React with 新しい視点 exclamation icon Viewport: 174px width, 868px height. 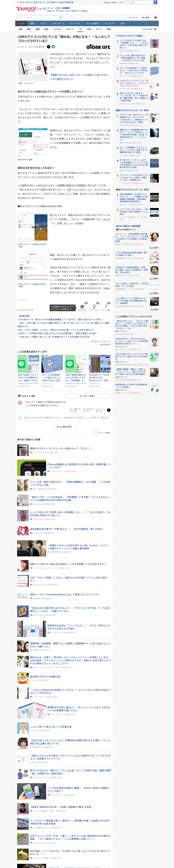click(x=106, y=307)
